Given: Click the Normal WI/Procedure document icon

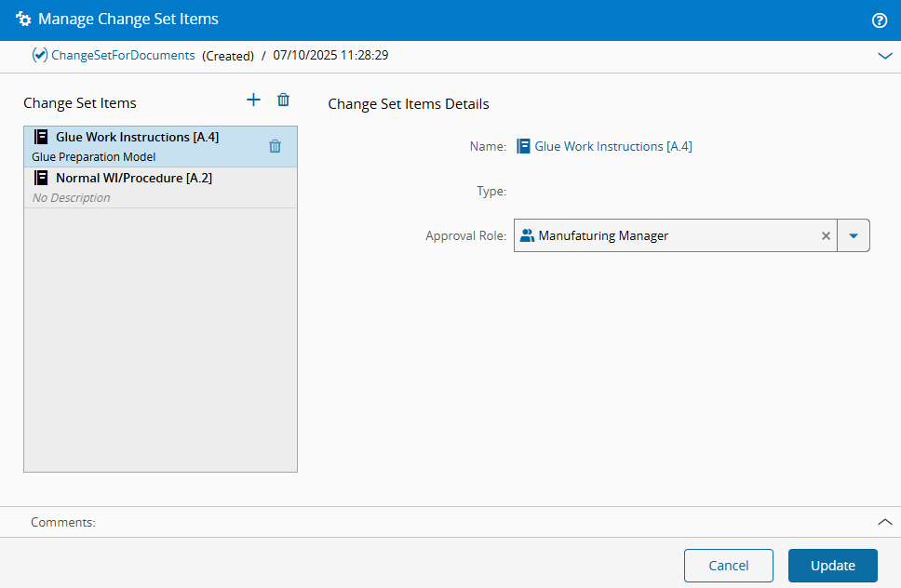Looking at the screenshot, I should (x=41, y=178).
